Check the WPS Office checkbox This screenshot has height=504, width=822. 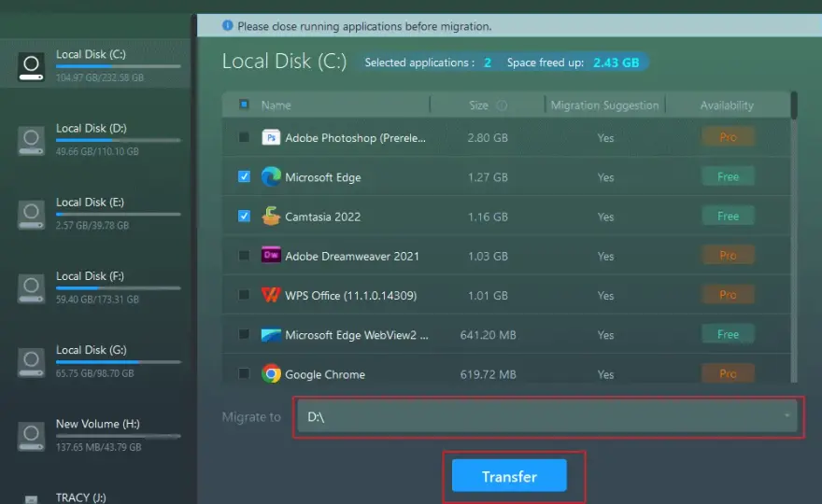coord(244,295)
